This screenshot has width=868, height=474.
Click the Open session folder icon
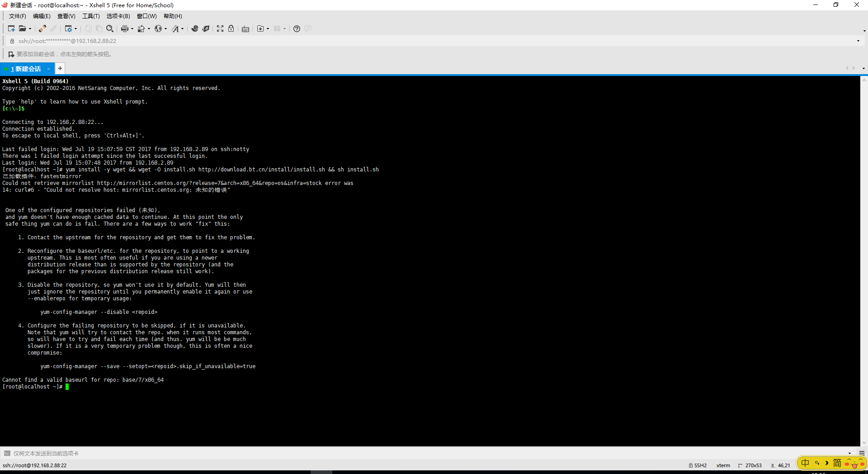22,28
